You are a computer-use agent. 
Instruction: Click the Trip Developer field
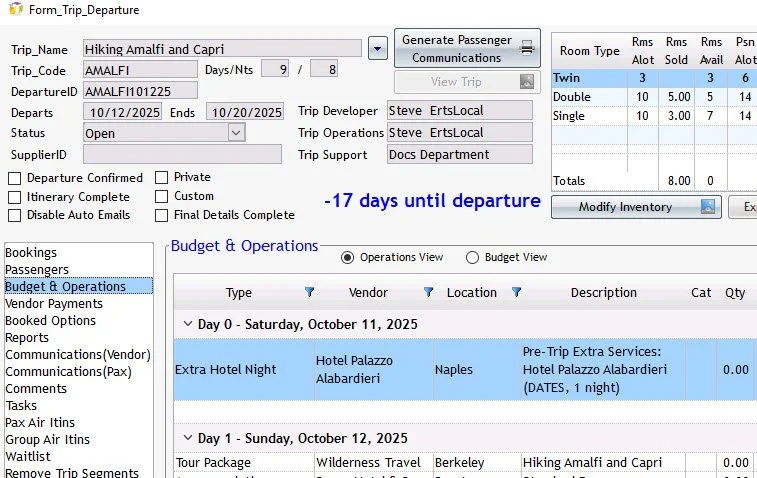460,111
